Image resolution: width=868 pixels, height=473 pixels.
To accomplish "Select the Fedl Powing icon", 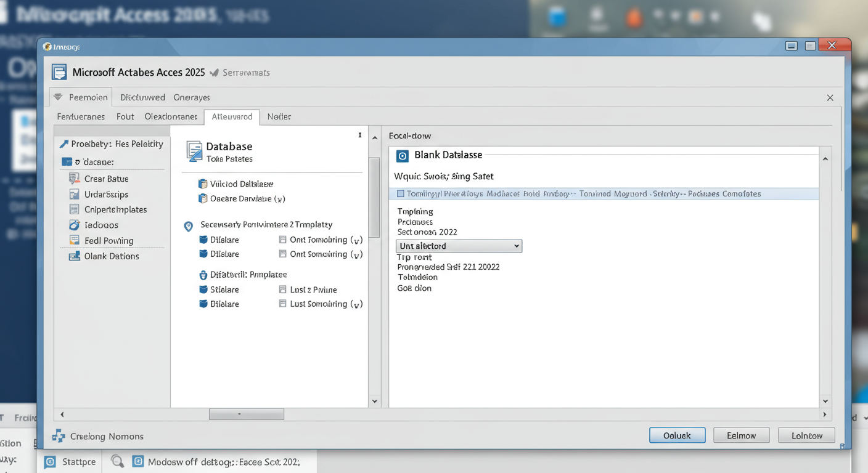I will pyautogui.click(x=74, y=240).
